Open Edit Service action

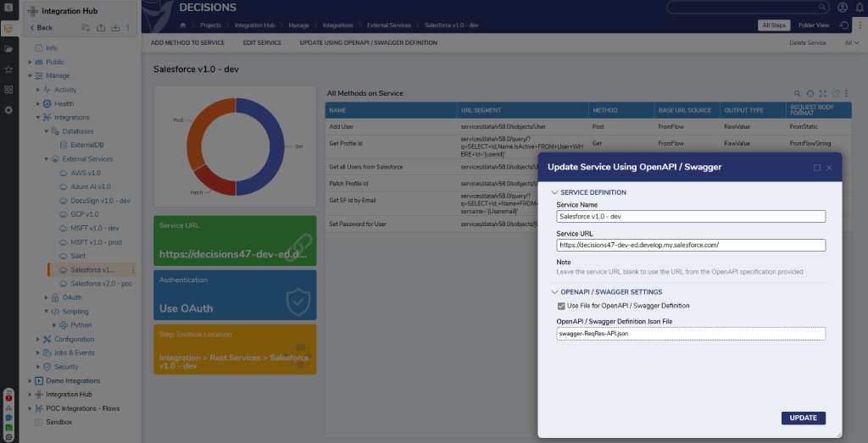(263, 42)
